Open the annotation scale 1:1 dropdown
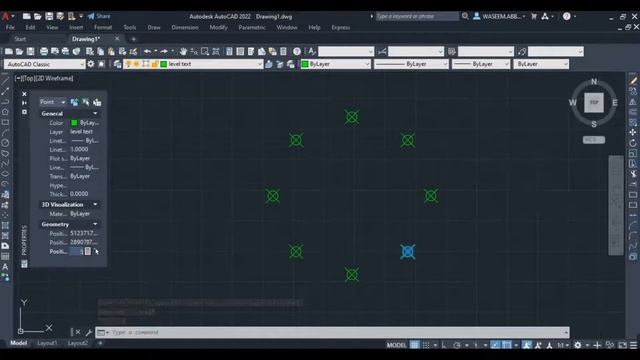 point(563,345)
